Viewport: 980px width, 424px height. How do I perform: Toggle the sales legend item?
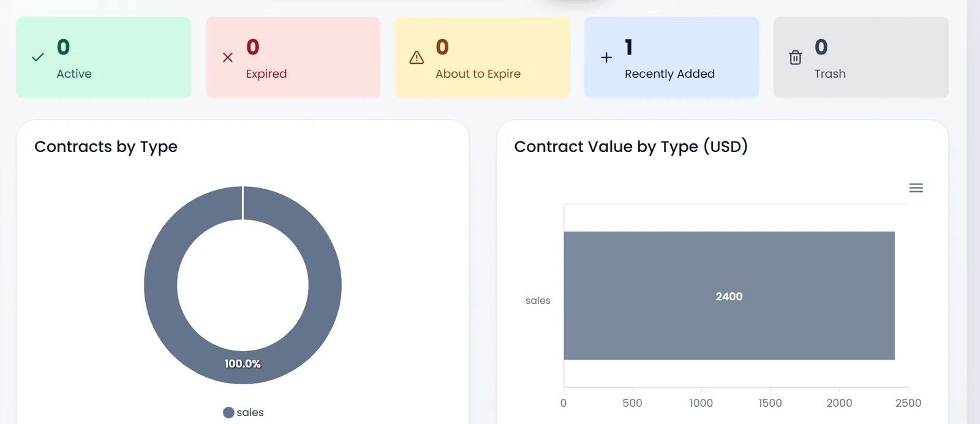pyautogui.click(x=243, y=412)
